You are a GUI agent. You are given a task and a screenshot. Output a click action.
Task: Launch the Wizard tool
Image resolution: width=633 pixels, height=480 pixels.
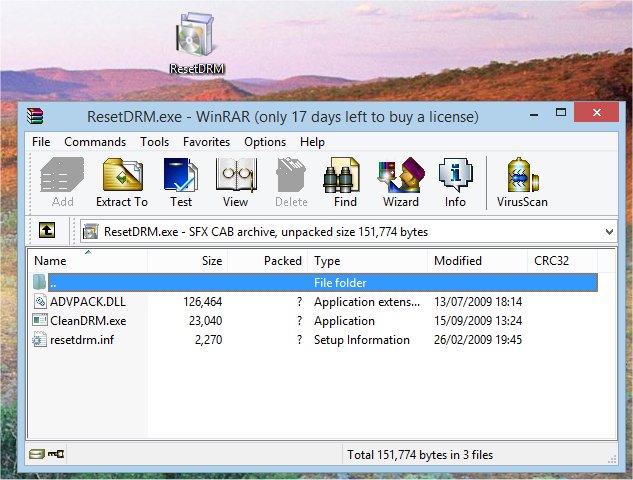click(x=401, y=182)
